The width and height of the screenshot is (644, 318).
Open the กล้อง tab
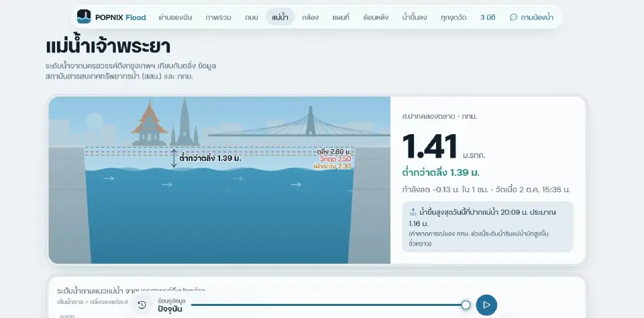310,17
